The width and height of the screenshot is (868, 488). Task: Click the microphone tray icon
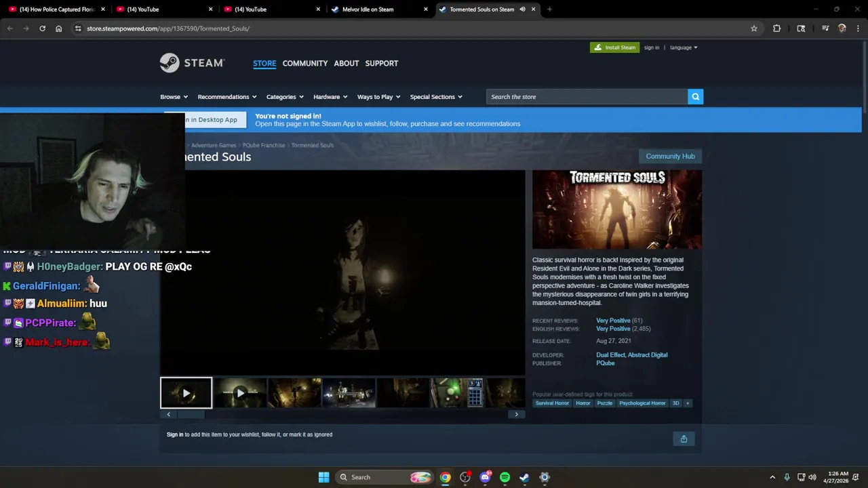point(787,477)
